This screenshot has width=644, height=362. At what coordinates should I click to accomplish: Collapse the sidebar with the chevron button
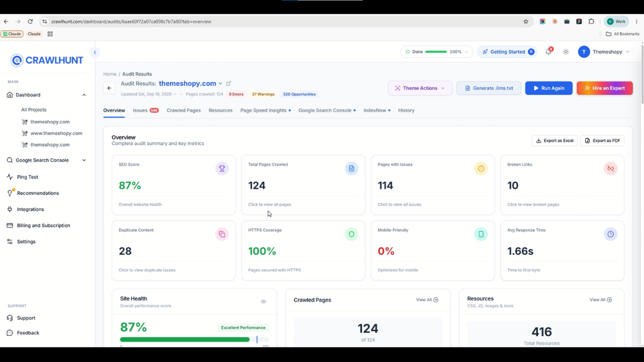[x=95, y=53]
